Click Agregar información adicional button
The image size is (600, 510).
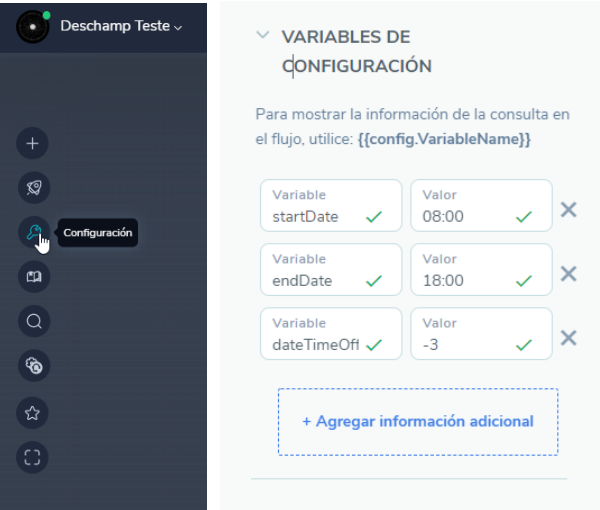coord(417,421)
